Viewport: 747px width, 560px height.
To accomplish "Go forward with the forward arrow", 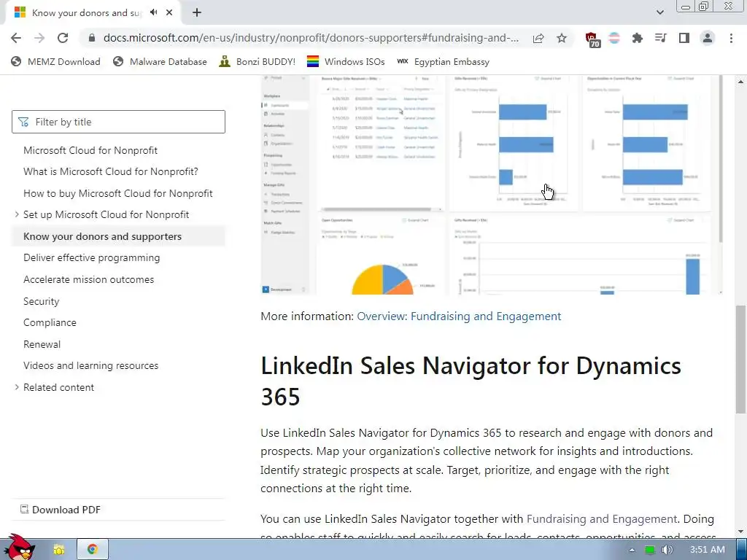I will click(39, 38).
